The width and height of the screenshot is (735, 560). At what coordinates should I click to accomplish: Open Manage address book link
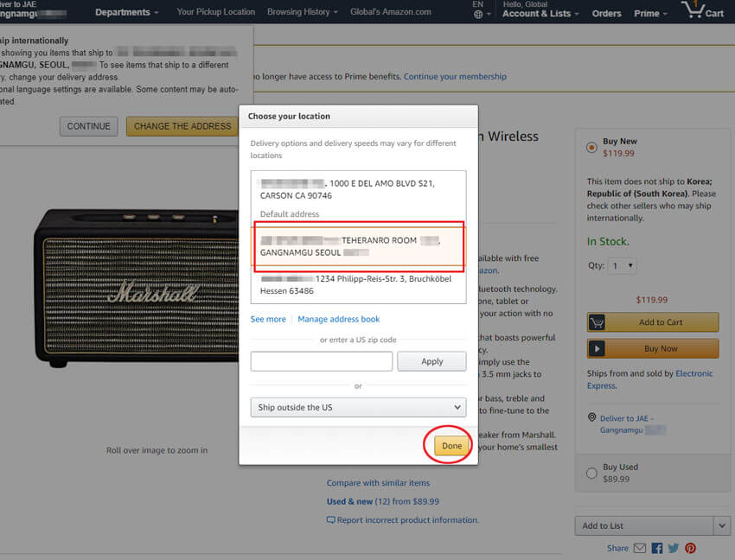[338, 319]
